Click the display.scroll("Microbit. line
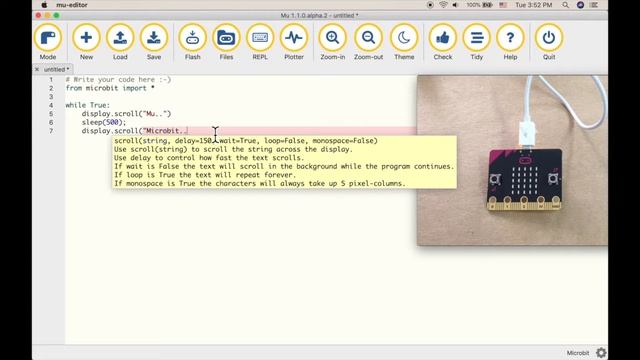640x360 pixels. pyautogui.click(x=135, y=131)
